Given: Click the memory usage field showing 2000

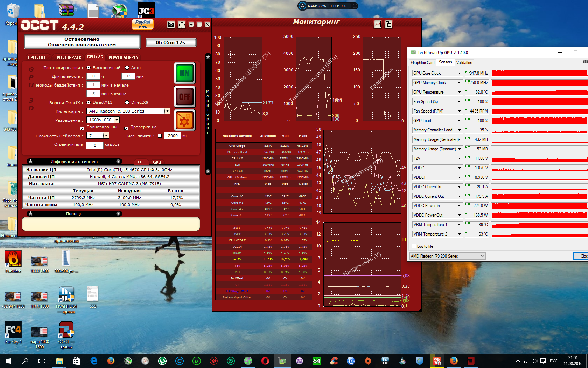Looking at the screenshot, I should coord(173,136).
